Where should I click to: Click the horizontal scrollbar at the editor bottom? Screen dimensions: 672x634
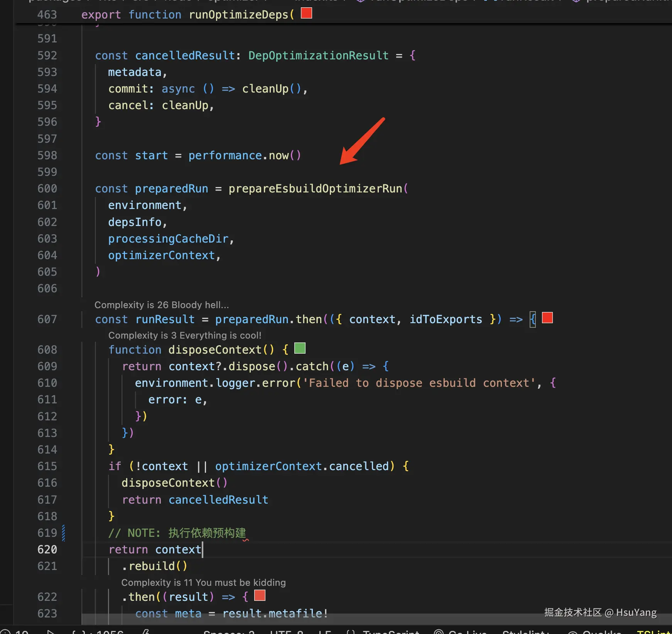377,619
